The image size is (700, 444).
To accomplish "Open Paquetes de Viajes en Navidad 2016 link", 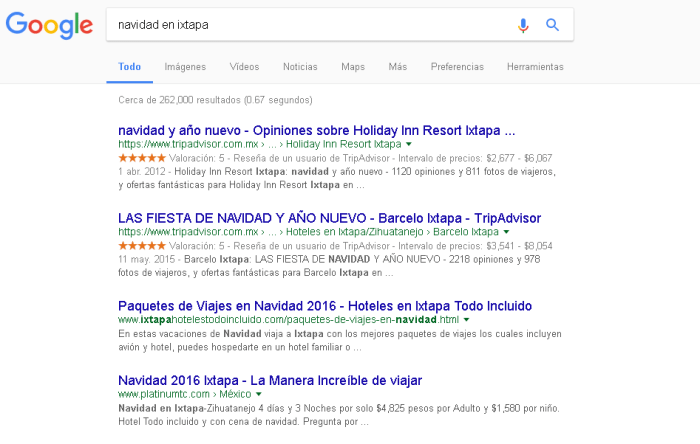I will point(325,305).
